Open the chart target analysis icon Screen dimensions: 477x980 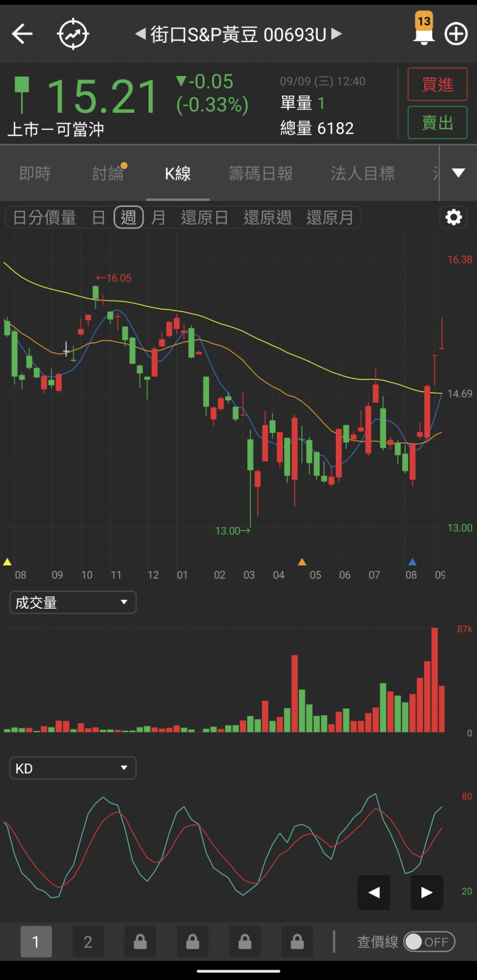click(x=73, y=34)
